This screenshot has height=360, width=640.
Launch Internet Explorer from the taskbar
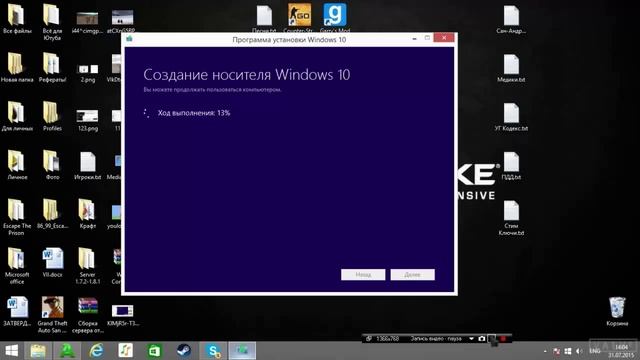[x=96, y=351]
